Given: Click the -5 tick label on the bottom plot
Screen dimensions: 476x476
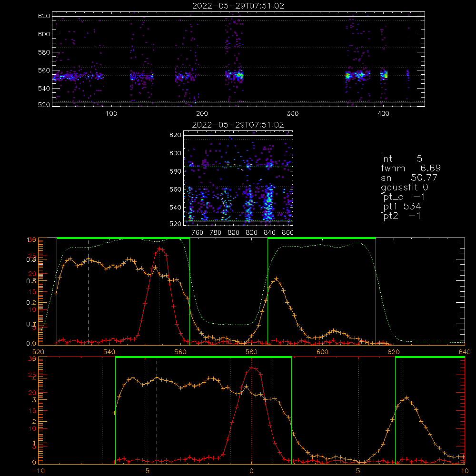Looking at the screenshot, I should pos(145,471).
